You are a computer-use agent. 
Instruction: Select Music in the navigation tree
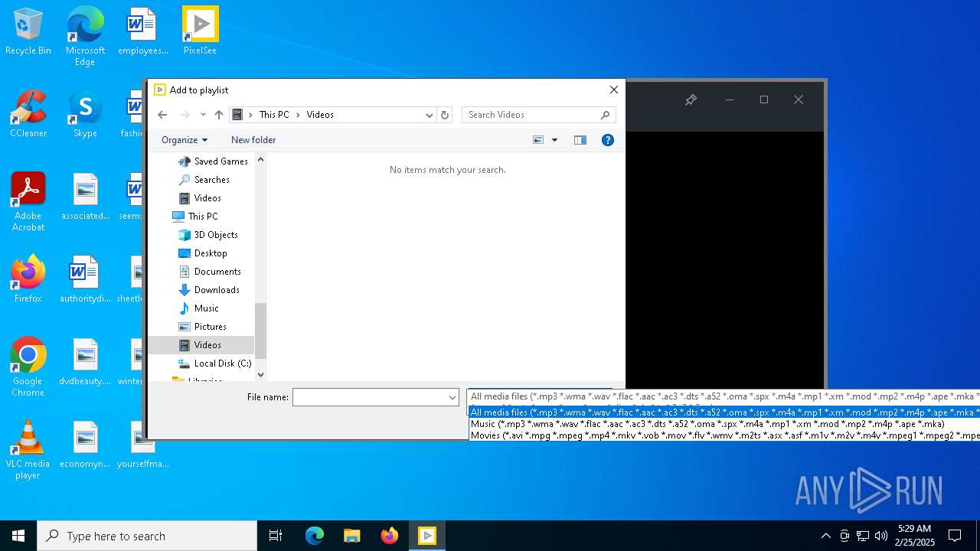coord(207,308)
